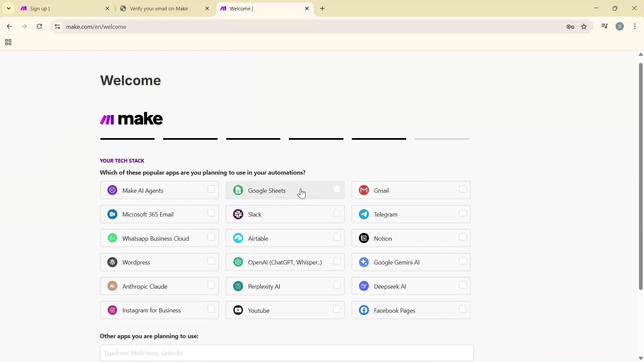
Task: Open the site information settings control
Action: click(x=57, y=27)
